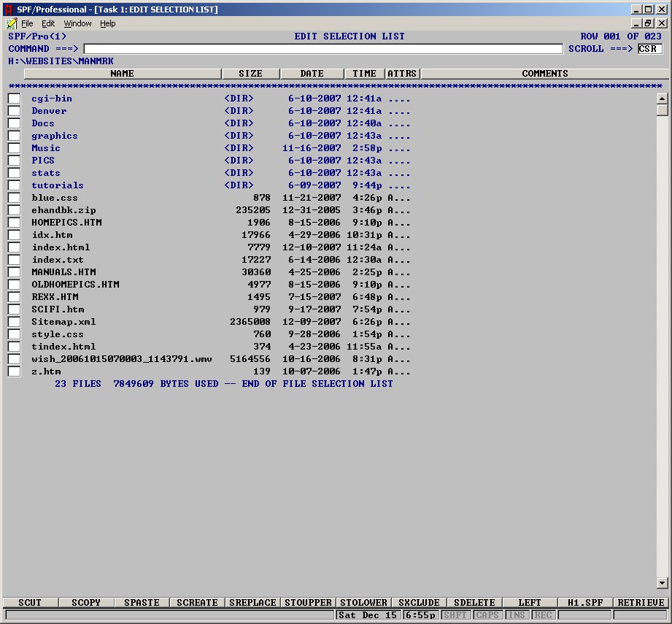Click the LEFT function key button
Image resolution: width=672 pixels, height=624 pixels.
pyautogui.click(x=530, y=603)
